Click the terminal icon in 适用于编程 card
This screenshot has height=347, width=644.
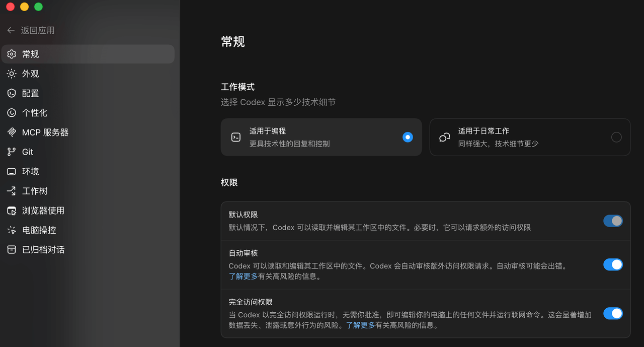pyautogui.click(x=236, y=137)
